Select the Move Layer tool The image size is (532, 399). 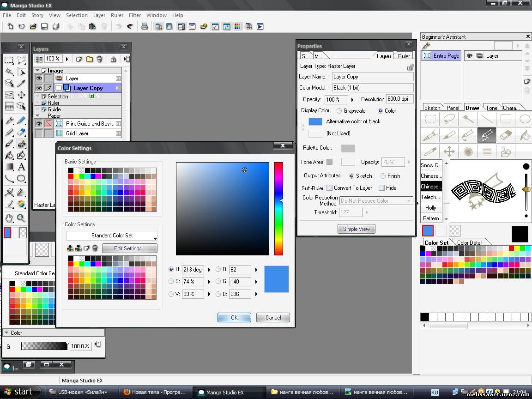pos(21,95)
